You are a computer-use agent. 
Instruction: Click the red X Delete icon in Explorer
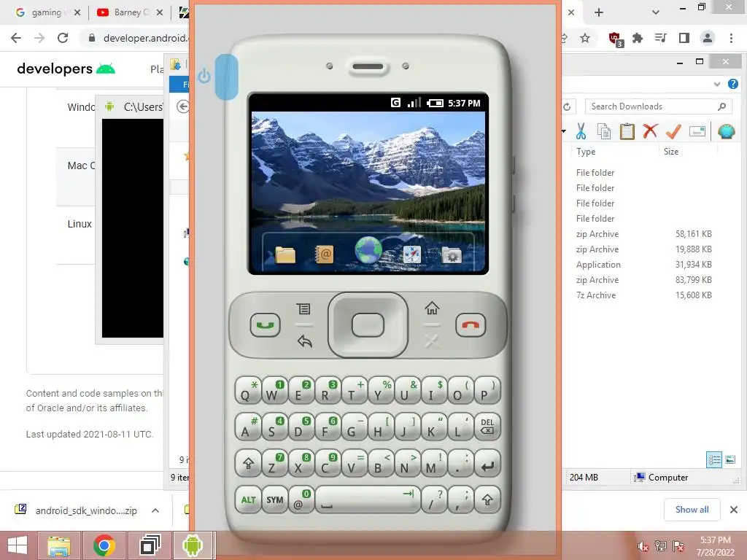coord(650,131)
